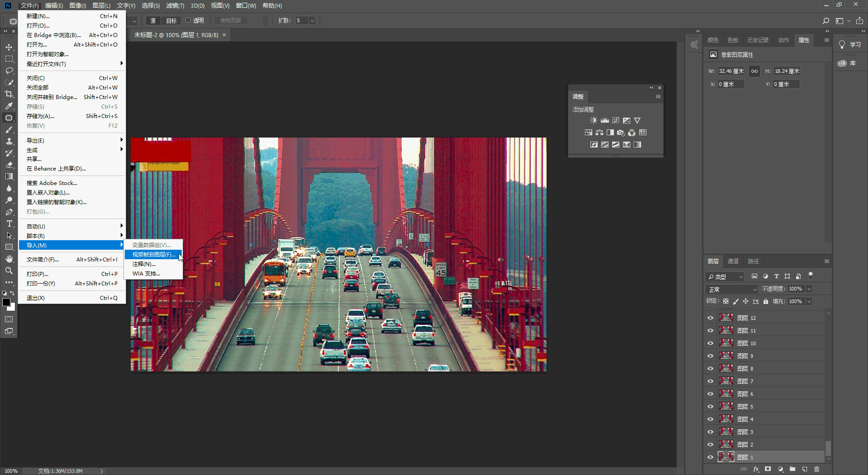Choose 视频帧到图层 from import submenu
This screenshot has width=868, height=475.
click(154, 255)
